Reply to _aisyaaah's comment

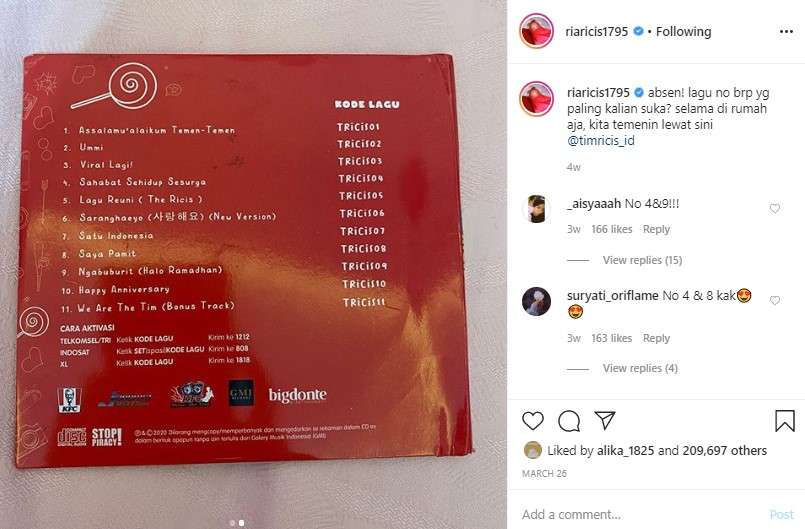[x=656, y=229]
